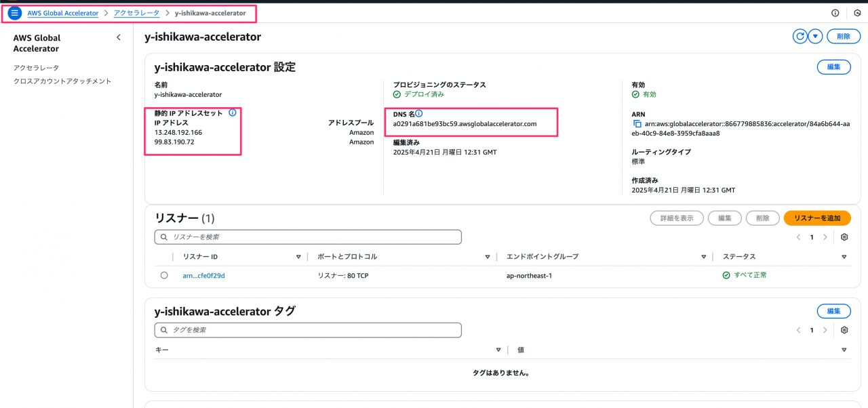Open クロスアカウントアタッチメント in the side navigation
The image size is (868, 408).
(x=62, y=81)
